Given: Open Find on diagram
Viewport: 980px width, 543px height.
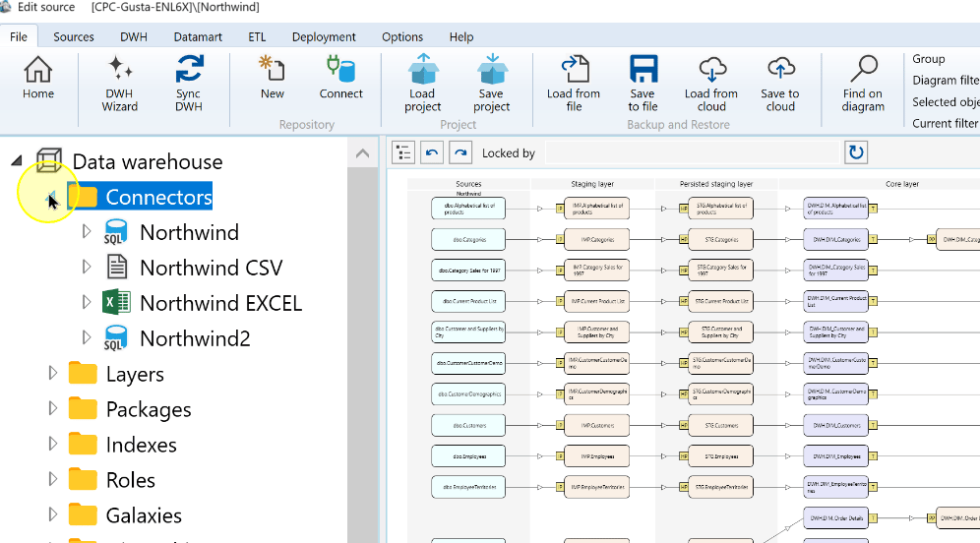Looking at the screenshot, I should tap(863, 84).
